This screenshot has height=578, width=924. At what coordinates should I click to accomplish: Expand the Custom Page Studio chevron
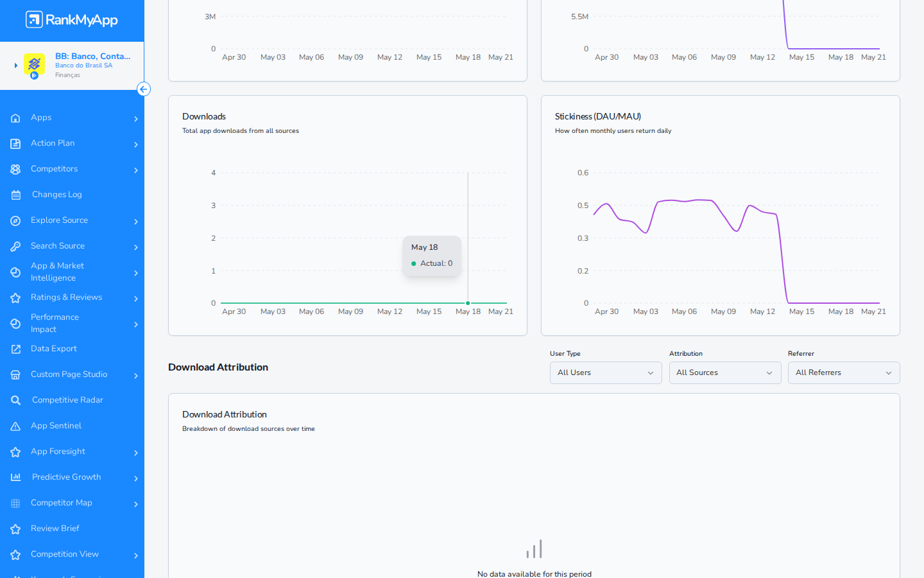pyautogui.click(x=136, y=376)
